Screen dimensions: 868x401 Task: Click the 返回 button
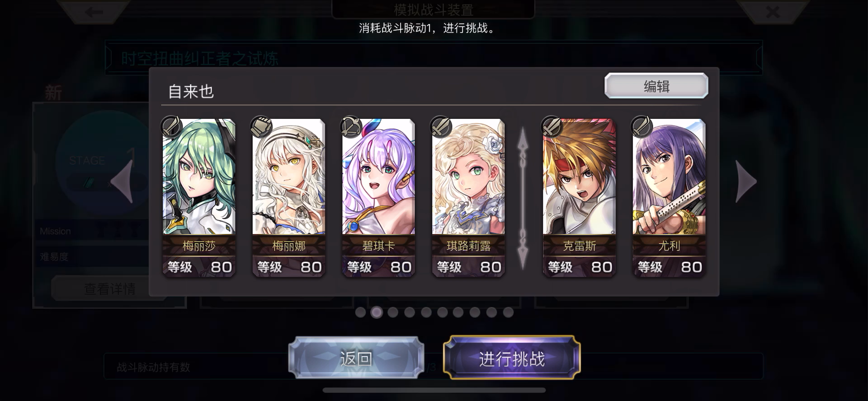point(356,358)
